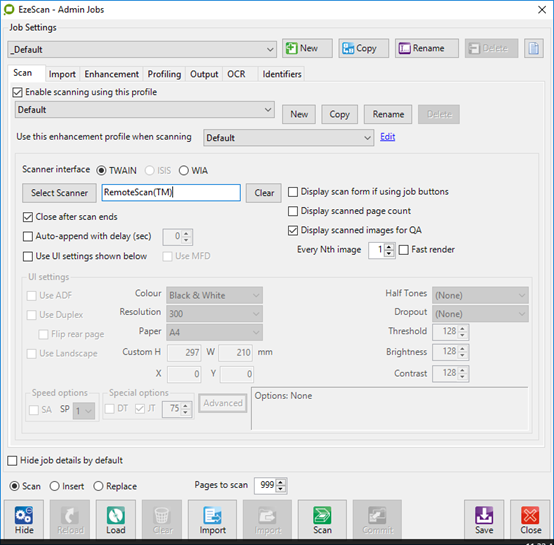Screen dimensions: 554x545
Task: Switch to the Enhancement tab
Action: point(111,74)
